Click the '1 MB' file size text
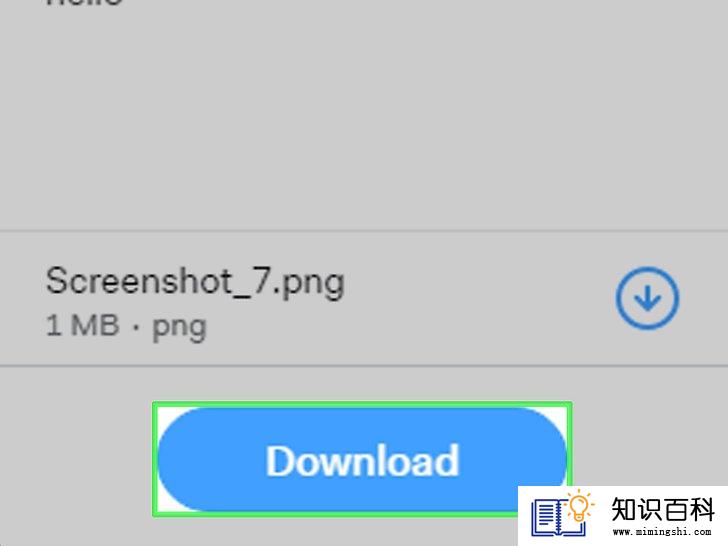 [82, 325]
